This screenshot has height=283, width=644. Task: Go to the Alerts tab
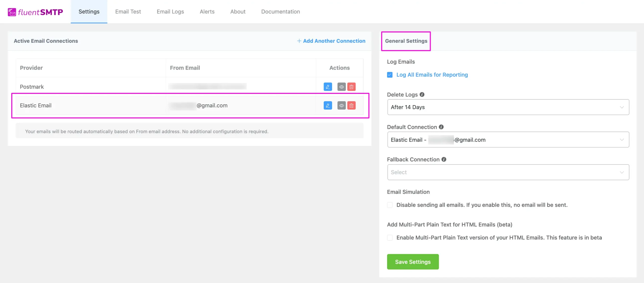coord(207,12)
